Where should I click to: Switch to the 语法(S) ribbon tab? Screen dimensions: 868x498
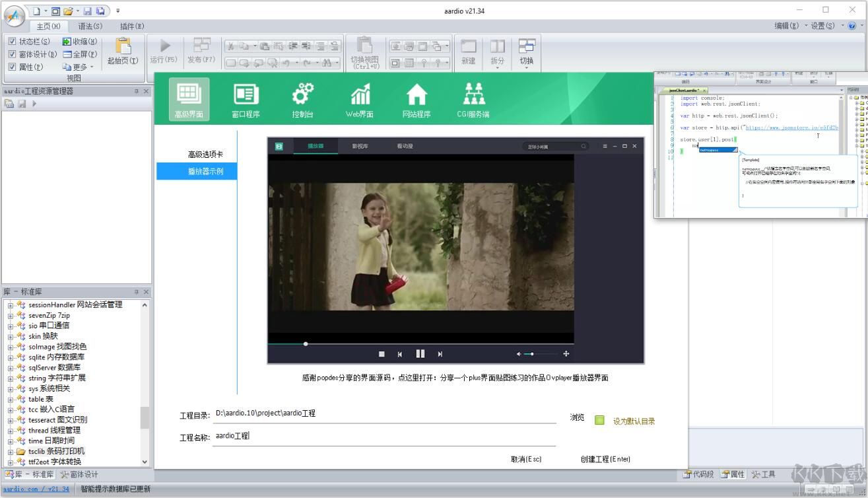90,26
